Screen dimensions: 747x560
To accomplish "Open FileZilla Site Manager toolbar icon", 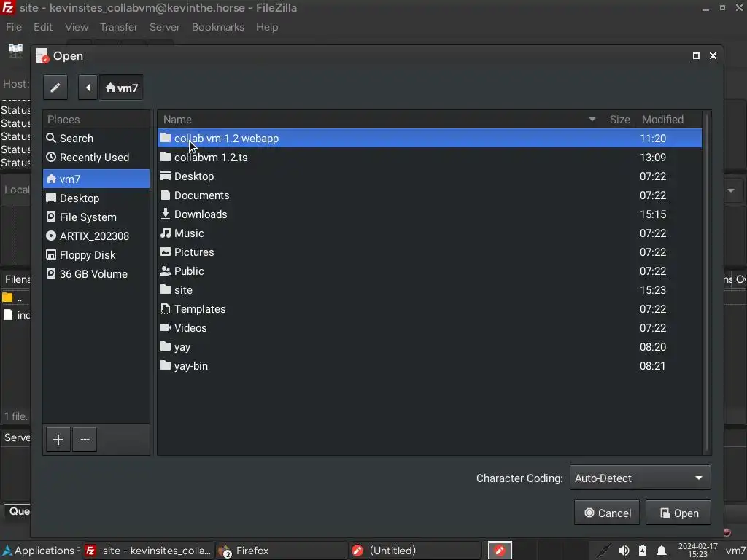I will [16, 51].
